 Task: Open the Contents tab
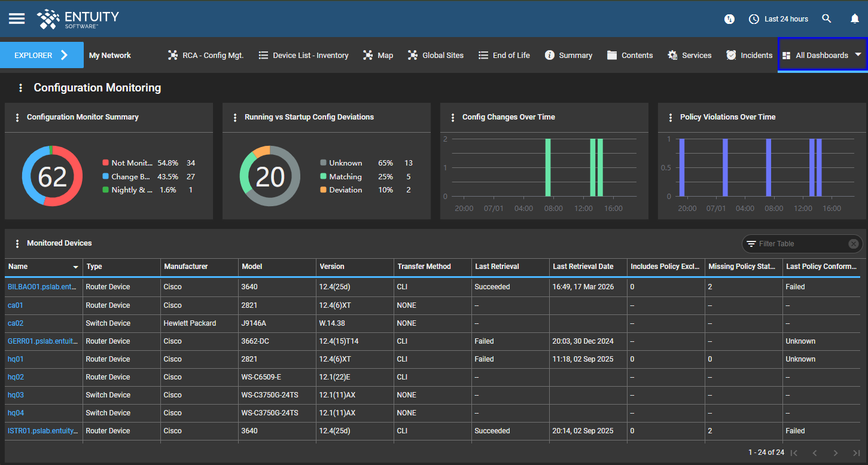(630, 55)
